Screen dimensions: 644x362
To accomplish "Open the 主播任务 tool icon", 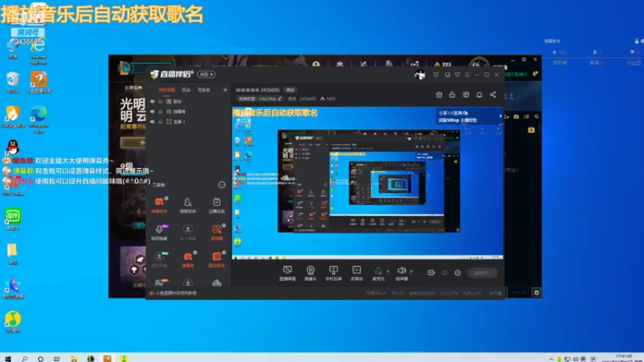I will coord(217,205).
